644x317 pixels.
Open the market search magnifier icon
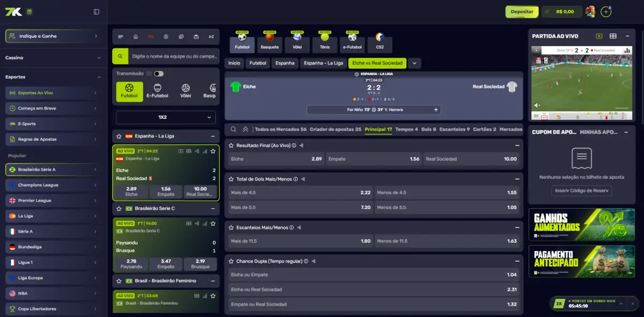(233, 129)
